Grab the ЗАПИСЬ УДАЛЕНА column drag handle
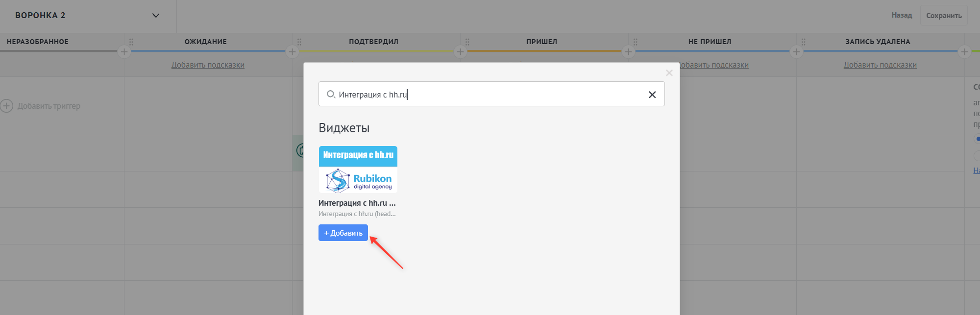 (x=803, y=42)
